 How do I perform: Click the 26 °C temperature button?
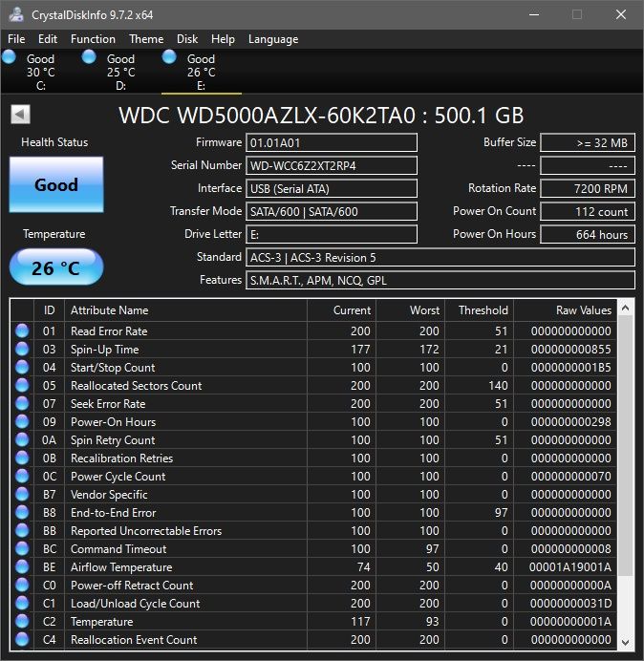point(56,267)
